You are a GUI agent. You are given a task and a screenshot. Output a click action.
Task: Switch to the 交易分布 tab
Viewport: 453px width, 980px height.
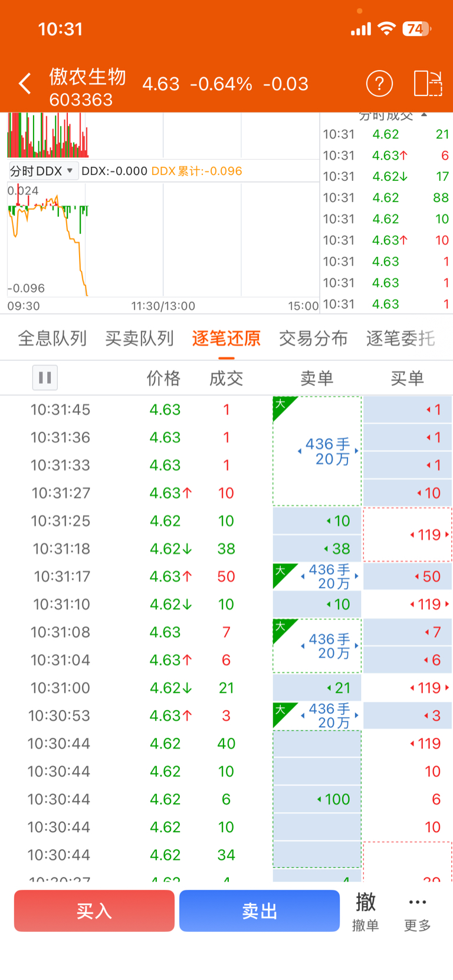click(x=313, y=338)
